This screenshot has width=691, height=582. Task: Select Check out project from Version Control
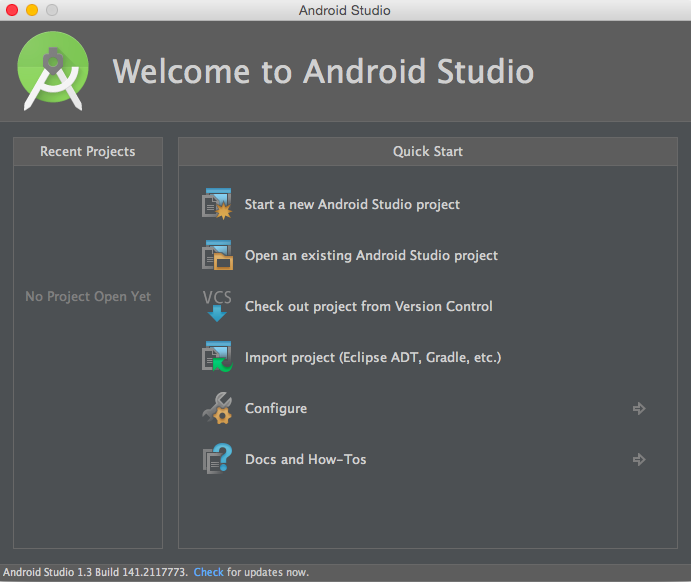(x=368, y=306)
